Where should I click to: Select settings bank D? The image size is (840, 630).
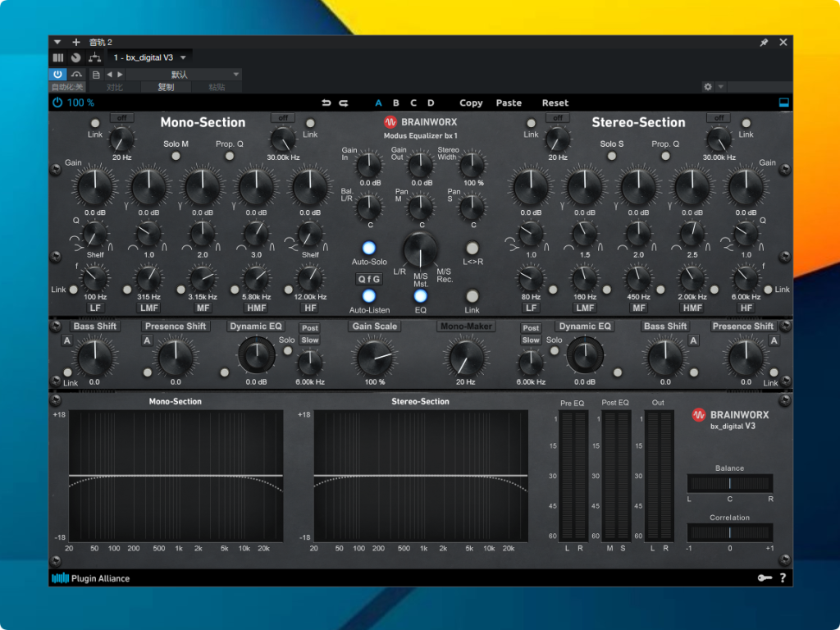pyautogui.click(x=431, y=103)
